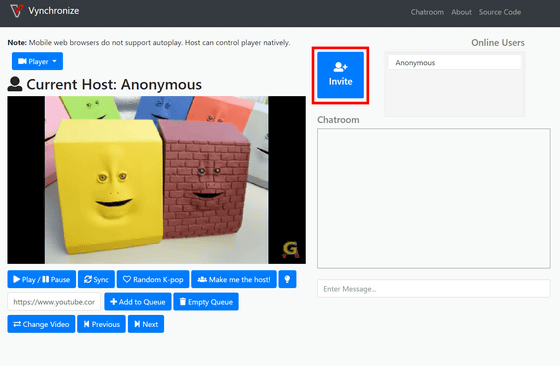The width and height of the screenshot is (560, 366).
Task: Click the Invite button
Action: coord(340,75)
